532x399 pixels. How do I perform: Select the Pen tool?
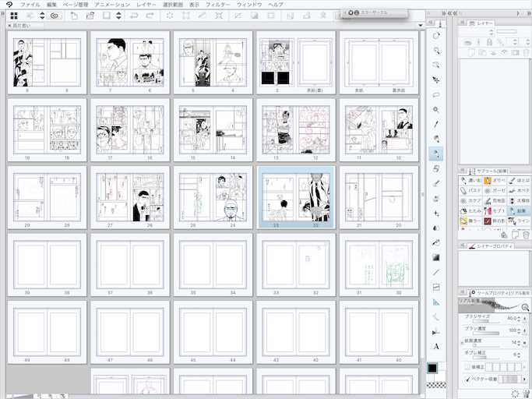[x=436, y=139]
